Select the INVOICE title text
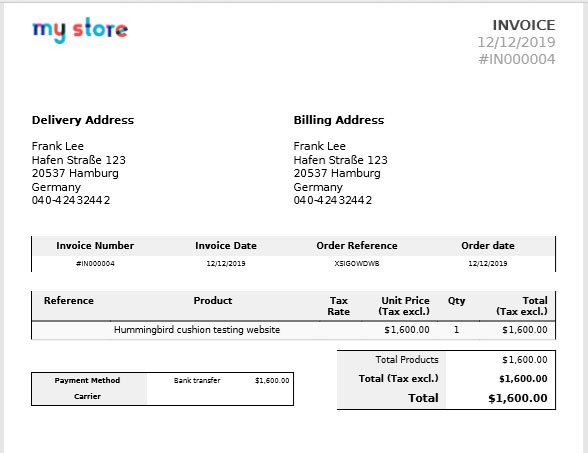Screen dimensions: 588x453 tap(524, 25)
